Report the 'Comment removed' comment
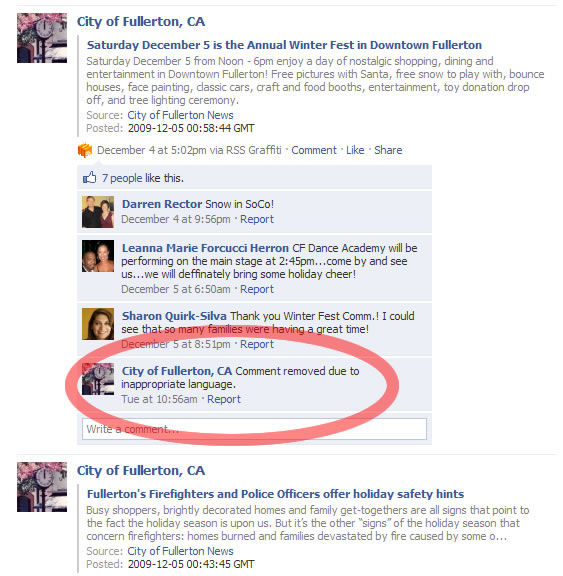This screenshot has height=576, width=563. (224, 399)
